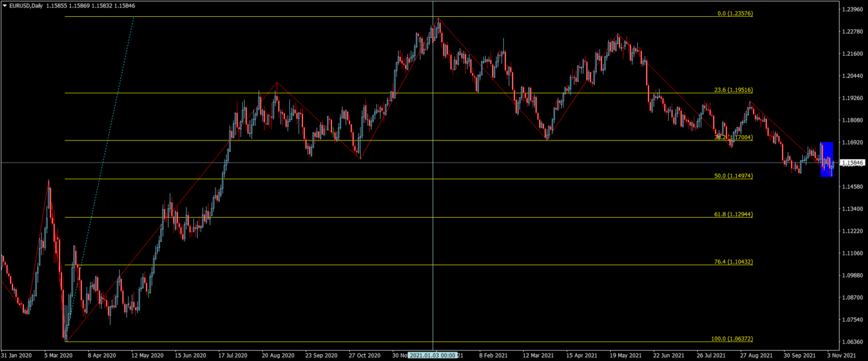This screenshot has width=868, height=361.
Task: Click the blue rectangle object on the chart
Action: coord(826,159)
